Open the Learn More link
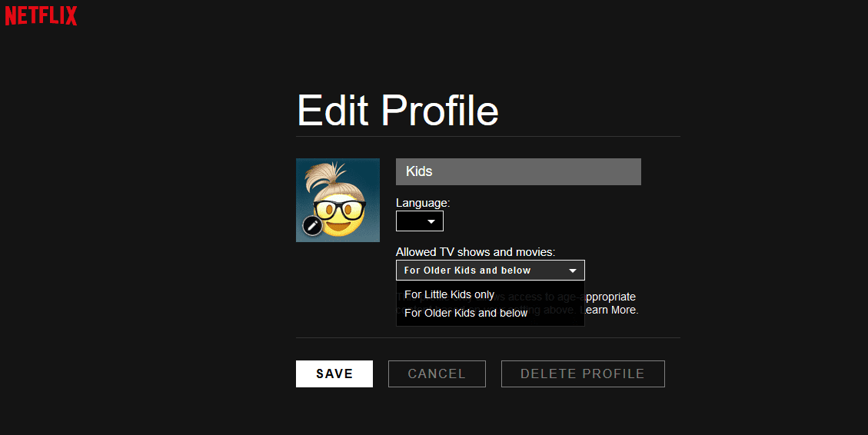The height and width of the screenshot is (435, 868). 609,310
